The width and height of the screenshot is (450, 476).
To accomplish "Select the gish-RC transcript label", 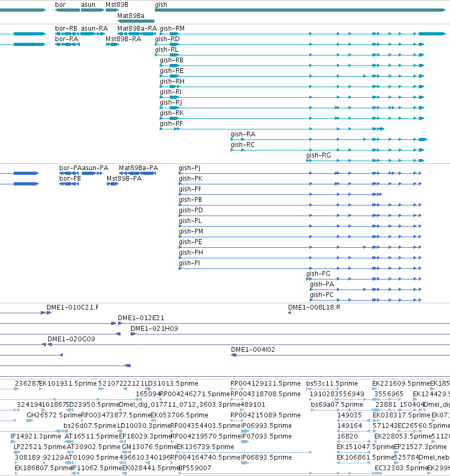I will 243,145.
